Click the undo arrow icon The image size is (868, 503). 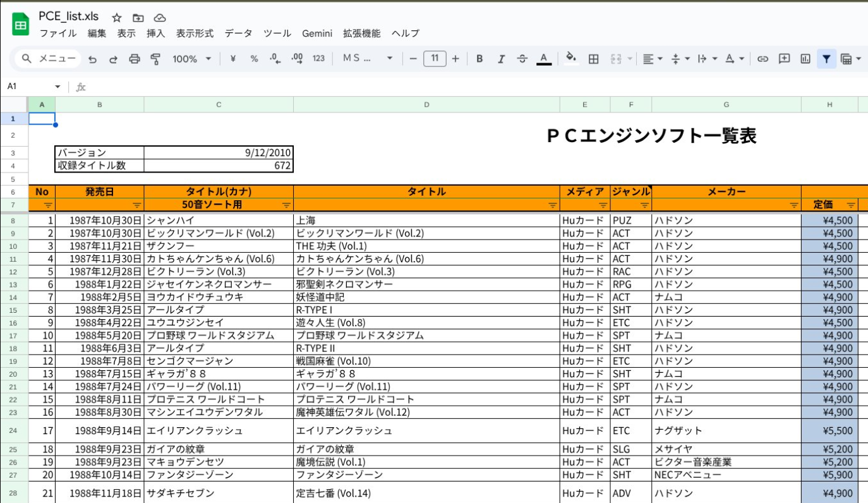(x=93, y=59)
